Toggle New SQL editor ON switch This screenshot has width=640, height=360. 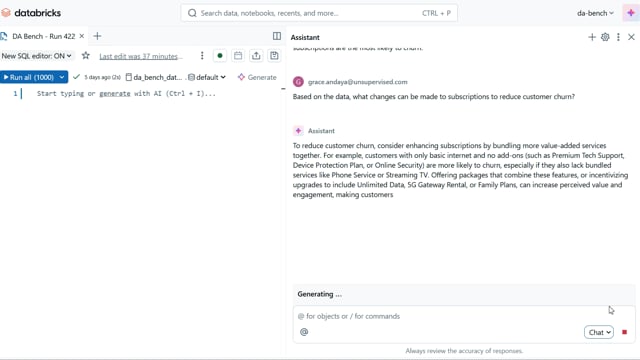[x=37, y=56]
